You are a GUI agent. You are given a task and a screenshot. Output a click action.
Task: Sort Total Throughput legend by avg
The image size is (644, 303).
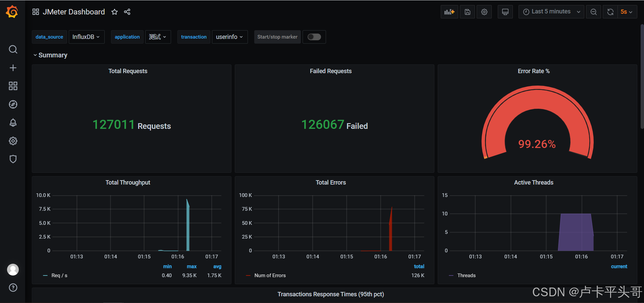click(217, 266)
